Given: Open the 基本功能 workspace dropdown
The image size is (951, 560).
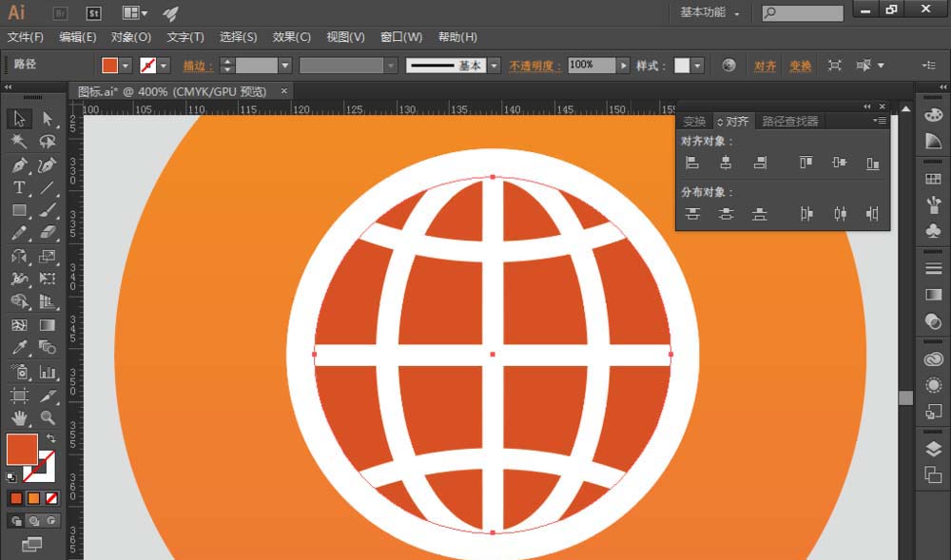Looking at the screenshot, I should pyautogui.click(x=704, y=13).
